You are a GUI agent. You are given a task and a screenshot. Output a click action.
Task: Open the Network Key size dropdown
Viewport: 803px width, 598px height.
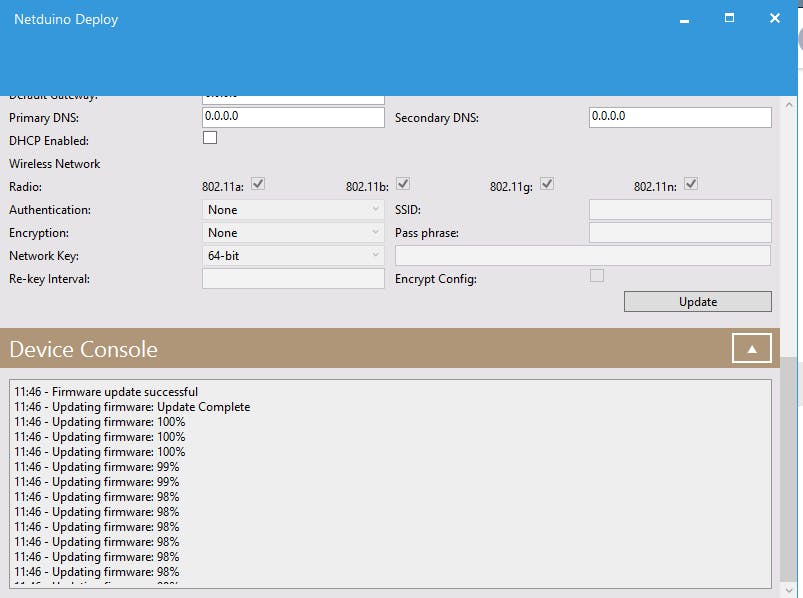point(290,255)
